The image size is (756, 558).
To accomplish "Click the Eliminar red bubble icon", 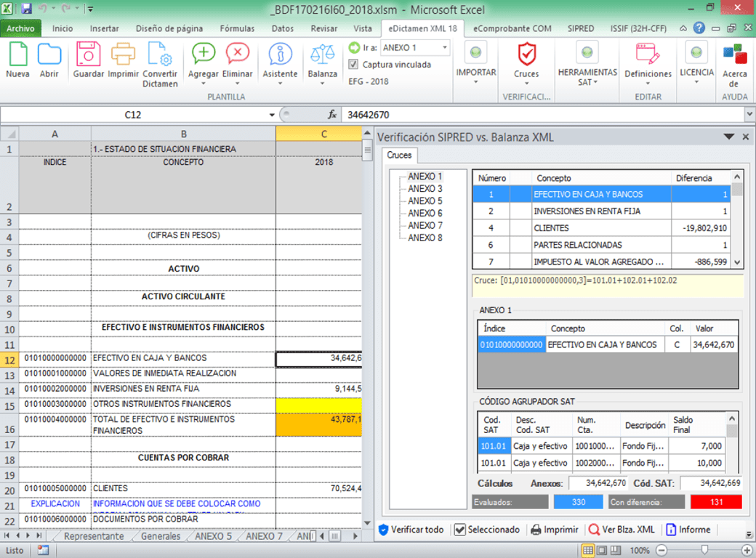I will (237, 54).
